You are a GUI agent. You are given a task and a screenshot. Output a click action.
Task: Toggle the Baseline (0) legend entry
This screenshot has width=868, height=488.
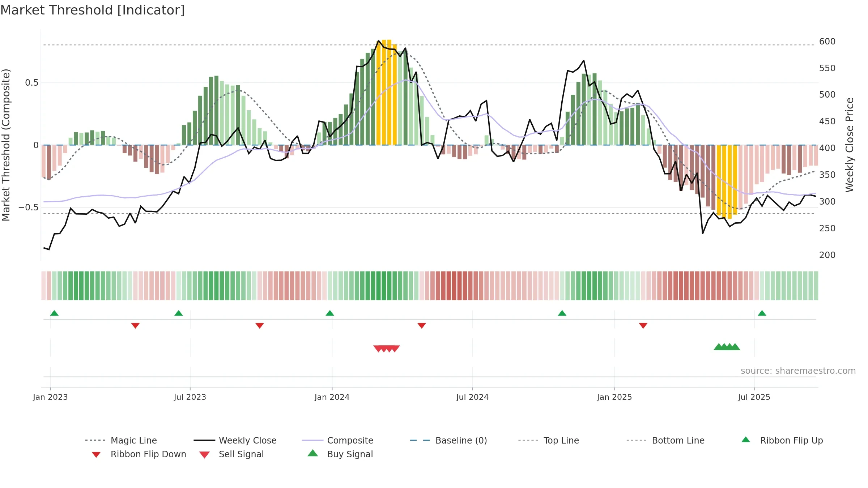448,440
